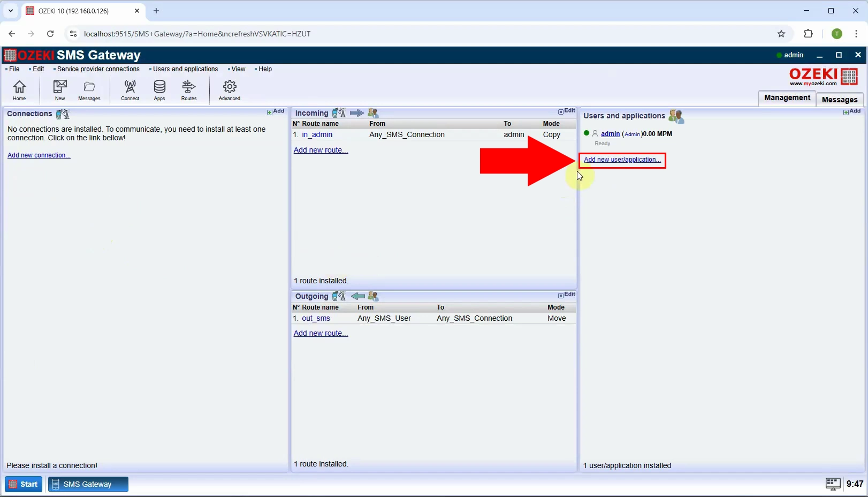The width and height of the screenshot is (868, 497).
Task: Open a new browser tab
Action: [156, 11]
